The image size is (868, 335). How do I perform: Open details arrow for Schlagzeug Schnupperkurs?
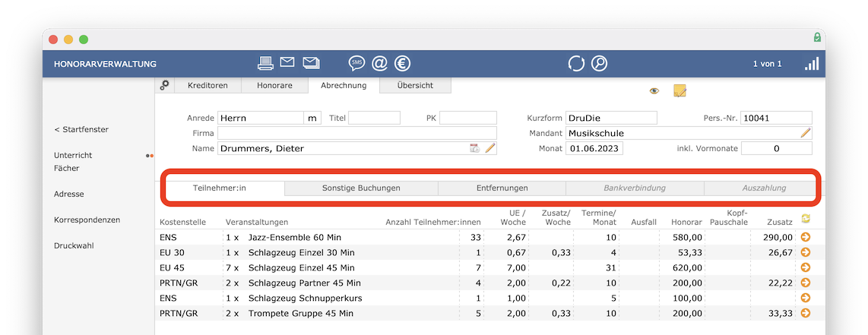point(806,298)
